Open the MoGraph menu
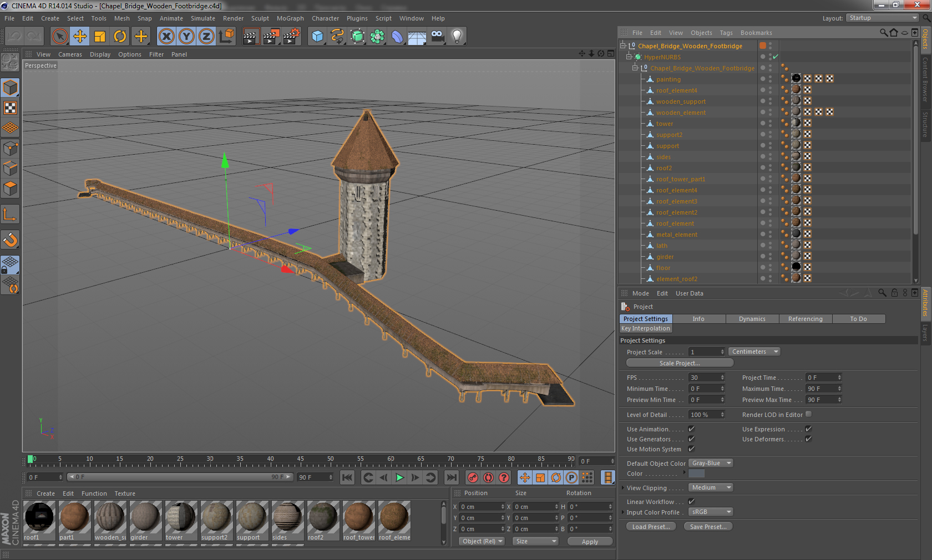932x560 pixels. [x=290, y=18]
